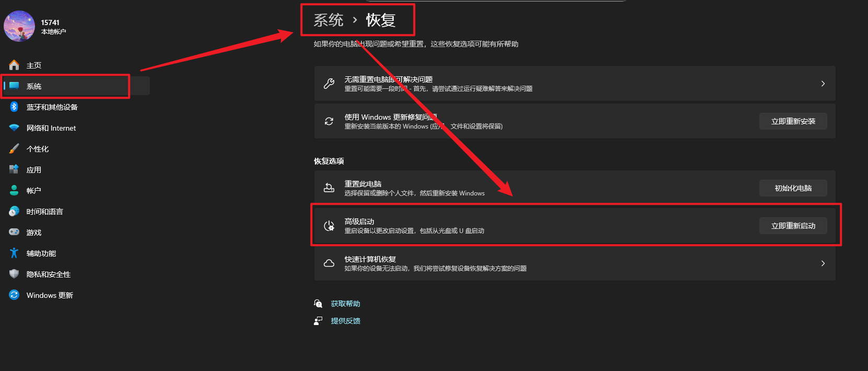Click the 辅助功能 accessibility icon
The image size is (868, 371).
(14, 253)
